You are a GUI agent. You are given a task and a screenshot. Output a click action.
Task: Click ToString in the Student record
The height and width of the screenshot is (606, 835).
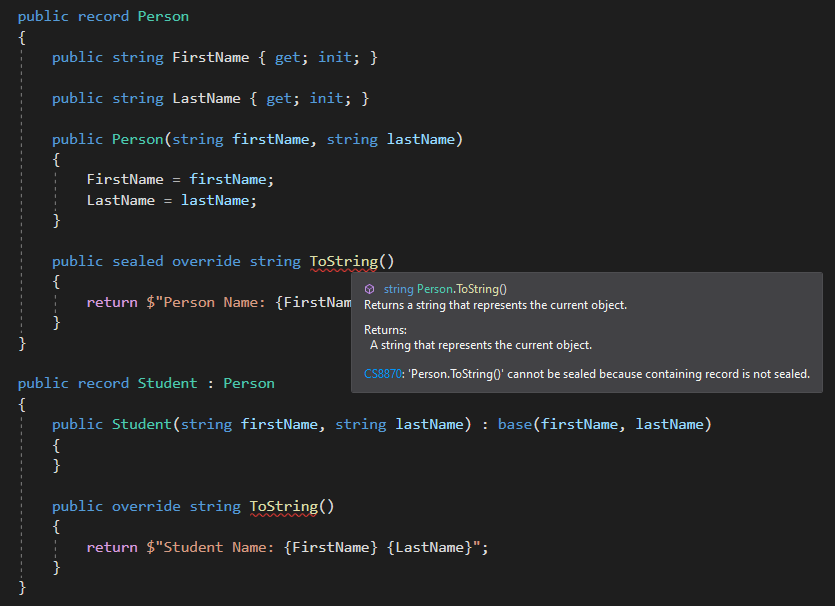284,506
